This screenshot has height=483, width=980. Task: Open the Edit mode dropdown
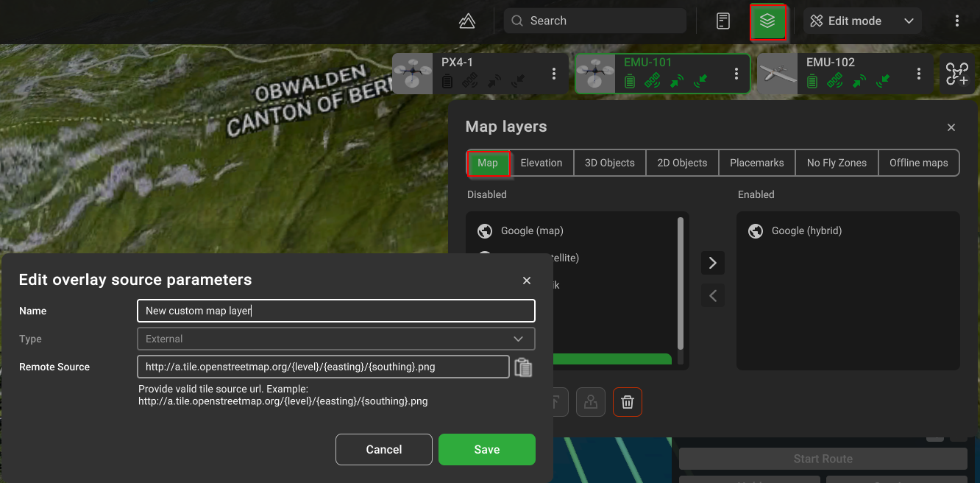pyautogui.click(x=862, y=21)
